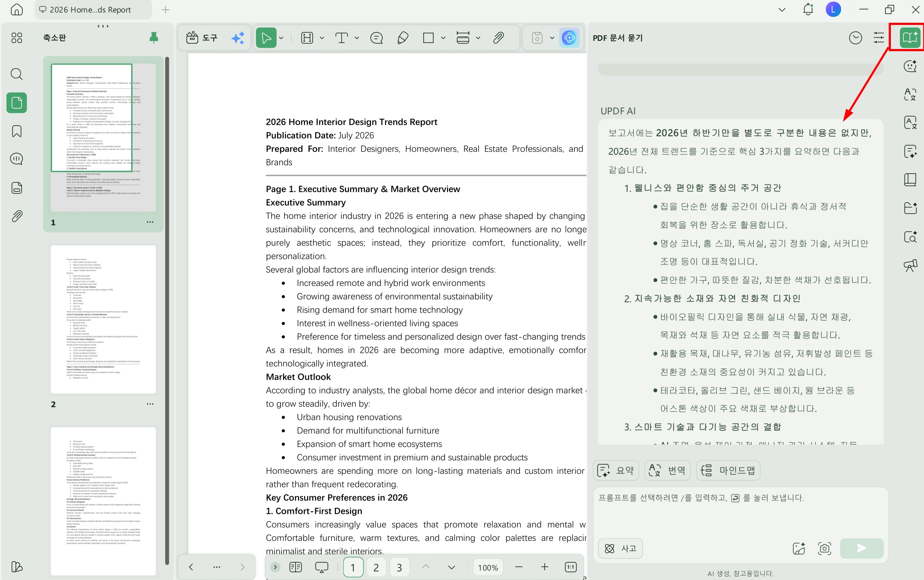This screenshot has width=924, height=580.
Task: Open the home screen icon
Action: point(16,9)
